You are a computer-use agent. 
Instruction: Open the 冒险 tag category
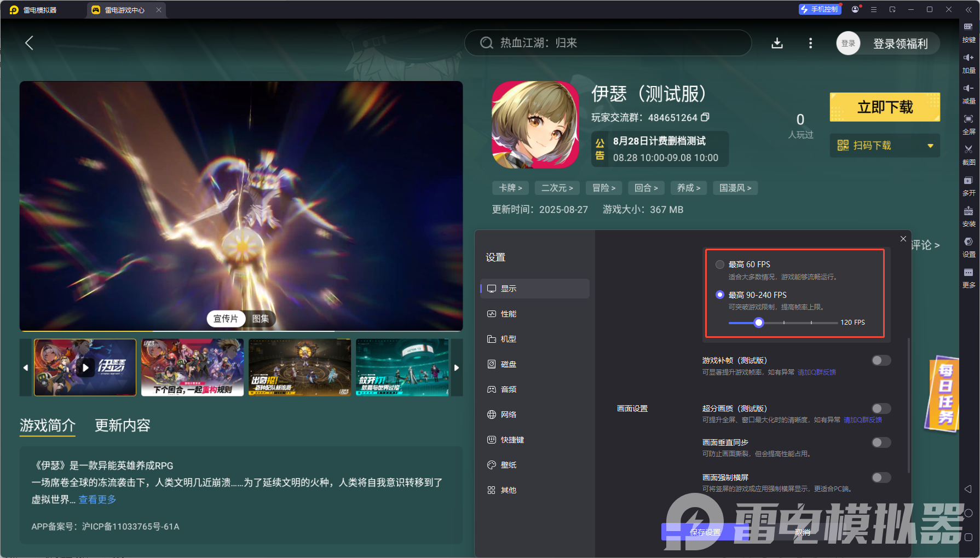[604, 188]
